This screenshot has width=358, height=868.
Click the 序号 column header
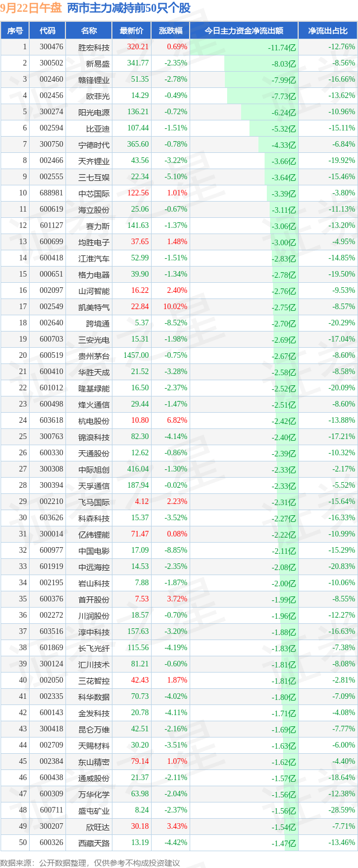tap(15, 31)
